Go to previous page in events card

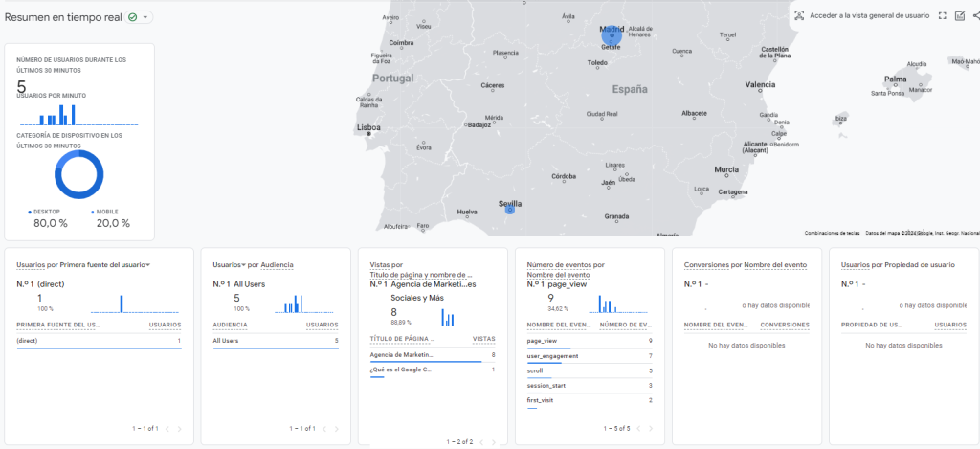tap(638, 428)
